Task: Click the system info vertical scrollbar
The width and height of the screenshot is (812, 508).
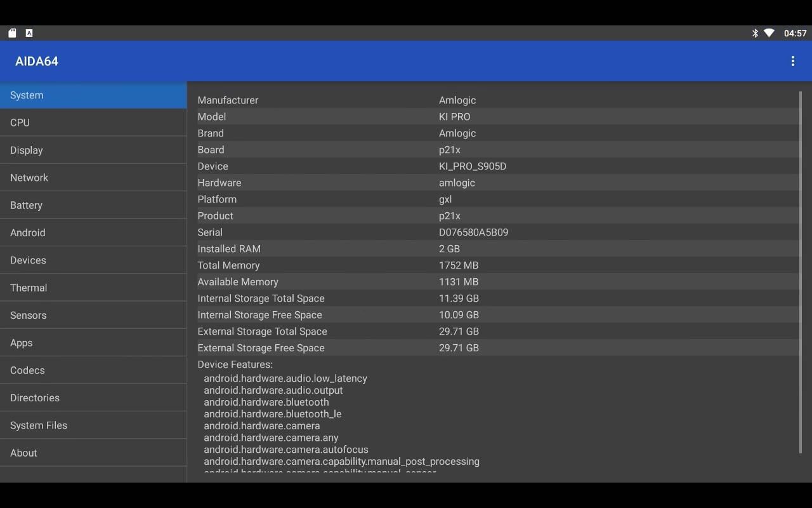Action: pos(801,273)
